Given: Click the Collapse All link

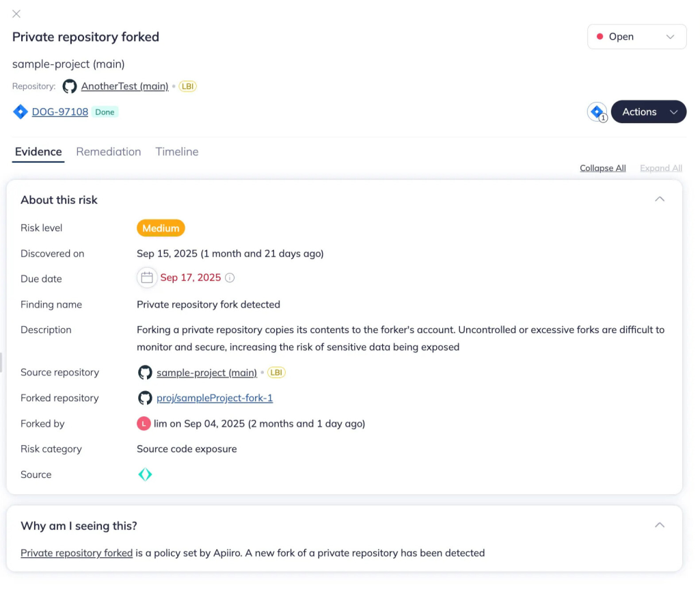Looking at the screenshot, I should [602, 168].
